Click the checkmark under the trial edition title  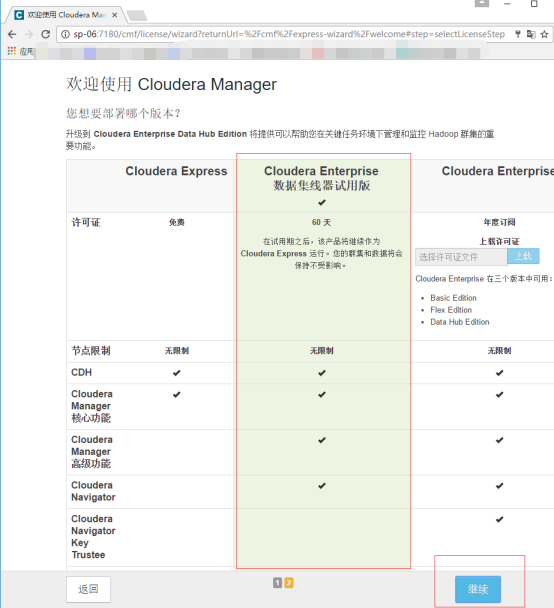(x=322, y=202)
